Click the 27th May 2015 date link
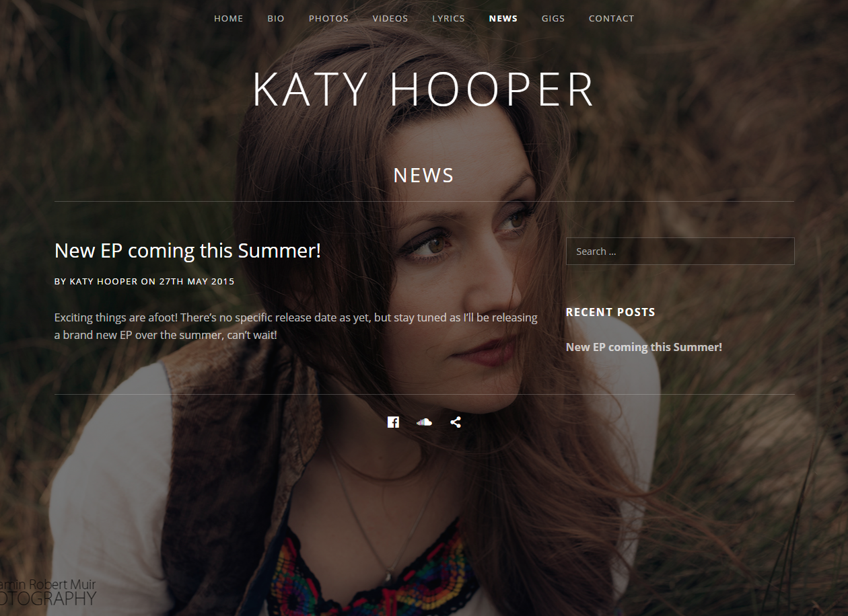 point(197,281)
